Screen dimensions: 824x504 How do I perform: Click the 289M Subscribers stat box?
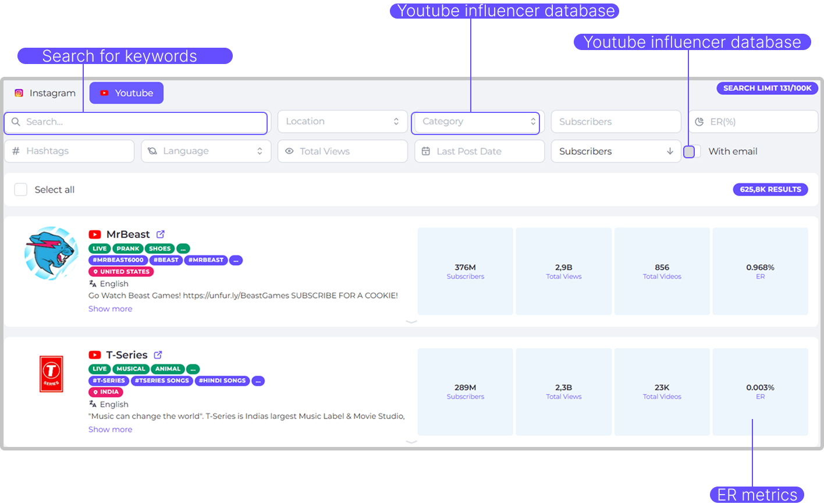[466, 392]
